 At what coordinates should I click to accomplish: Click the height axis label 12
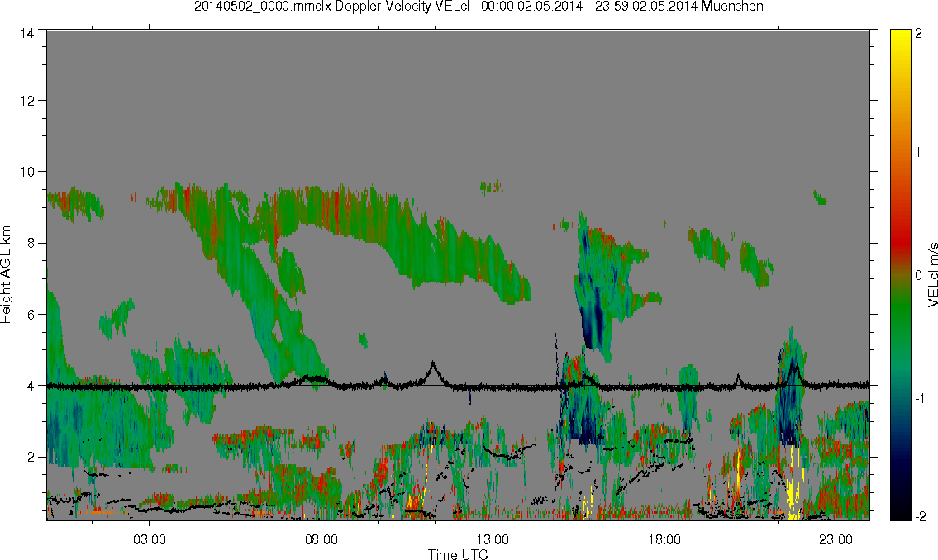(x=26, y=101)
